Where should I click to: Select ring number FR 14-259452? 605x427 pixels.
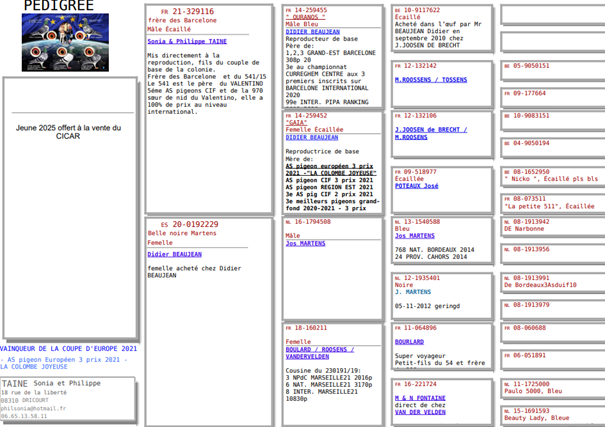306,116
